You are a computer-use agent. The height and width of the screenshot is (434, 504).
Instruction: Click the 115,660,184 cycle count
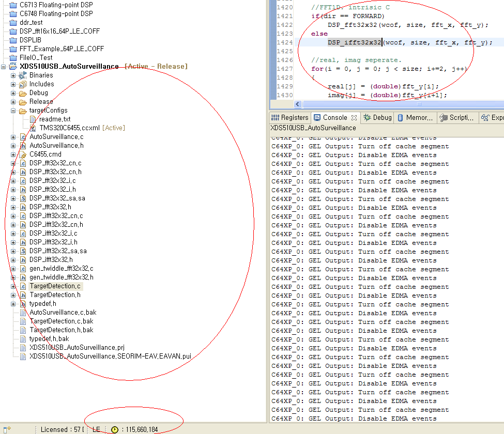click(x=142, y=430)
